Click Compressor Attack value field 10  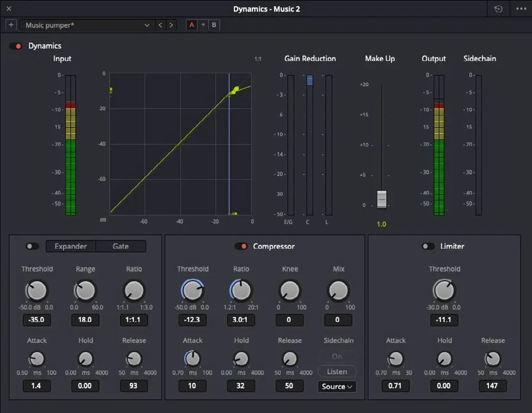[x=192, y=386]
